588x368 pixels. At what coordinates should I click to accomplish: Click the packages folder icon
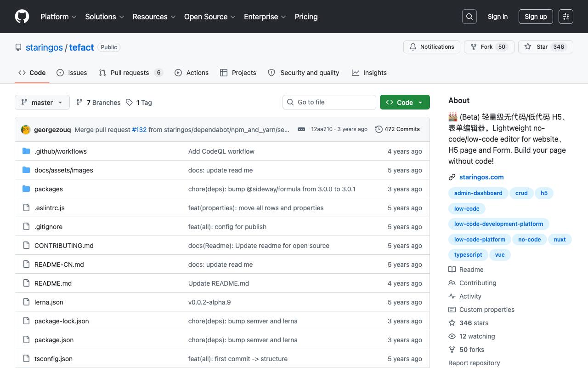pos(26,189)
